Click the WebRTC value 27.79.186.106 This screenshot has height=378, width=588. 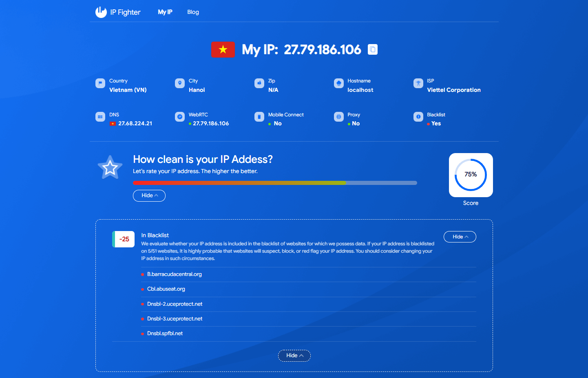(x=211, y=124)
